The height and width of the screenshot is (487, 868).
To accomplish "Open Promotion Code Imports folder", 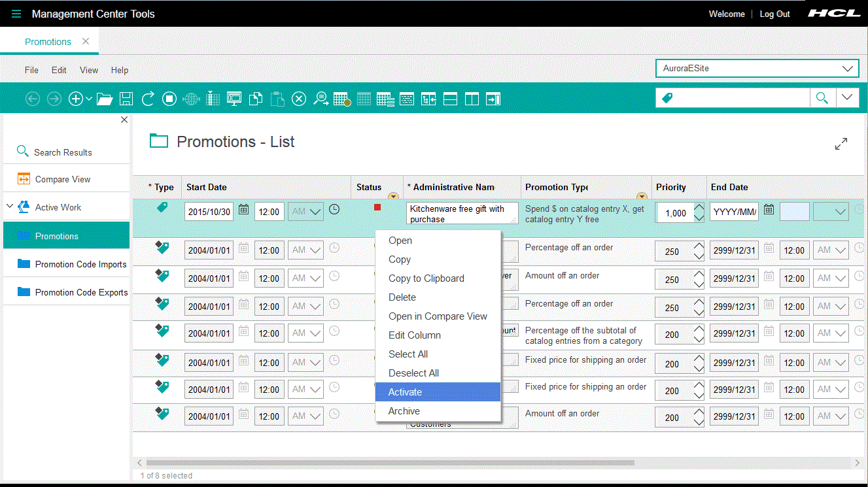I will 80,264.
